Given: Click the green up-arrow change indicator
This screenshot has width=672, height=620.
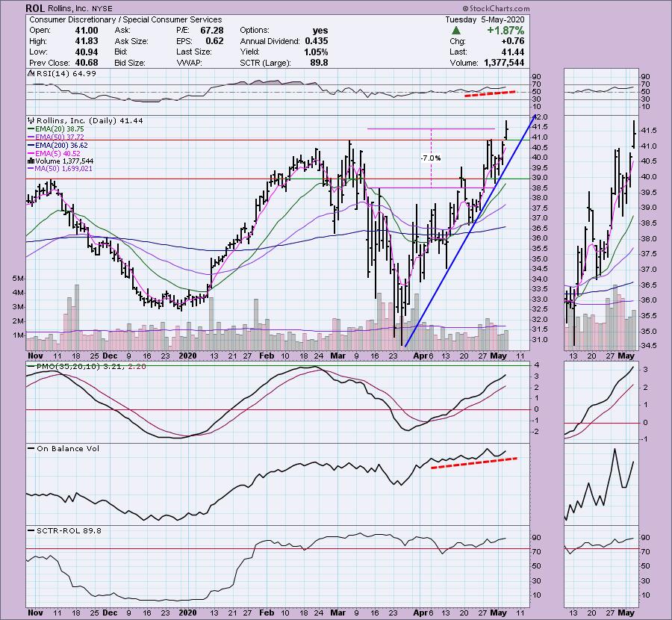Looking at the screenshot, I should coord(456,31).
